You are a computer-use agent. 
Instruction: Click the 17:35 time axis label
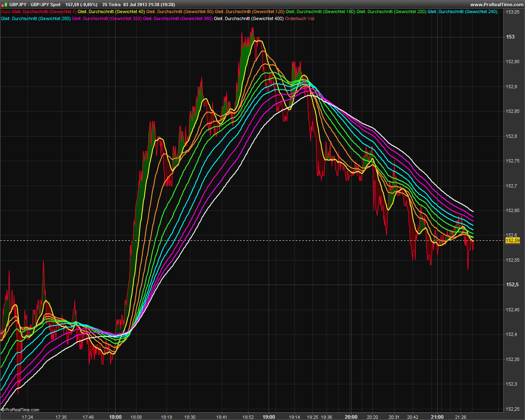pos(61,417)
